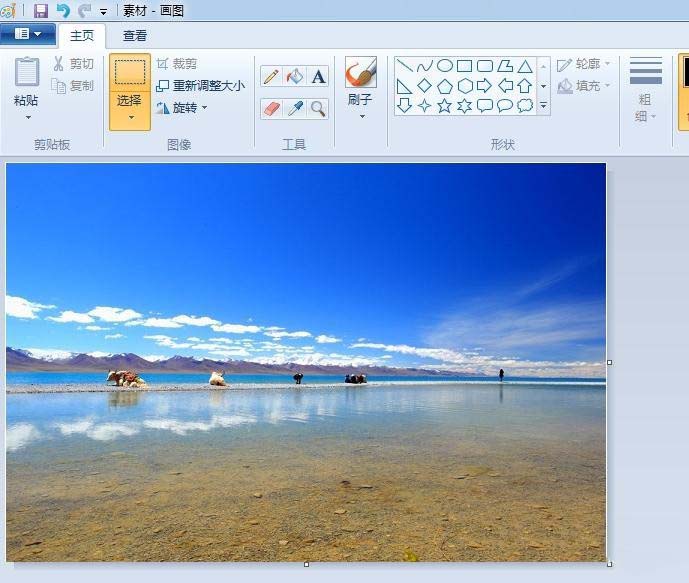Choose the pentagon shape

[x=445, y=86]
